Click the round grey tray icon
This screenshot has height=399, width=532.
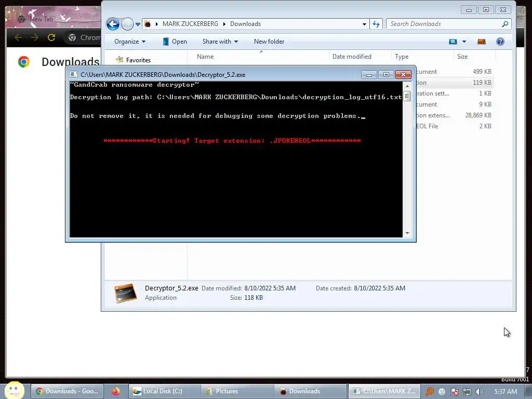(x=442, y=392)
